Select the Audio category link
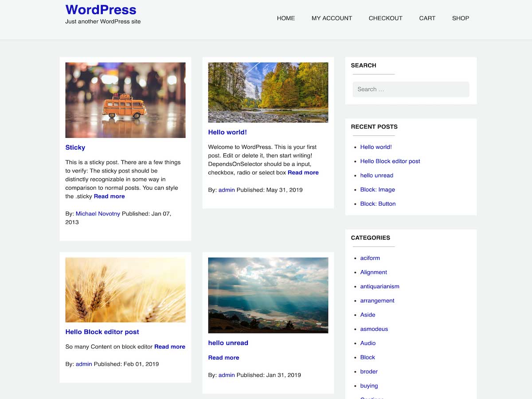Image resolution: width=532 pixels, height=399 pixels. 368,343
